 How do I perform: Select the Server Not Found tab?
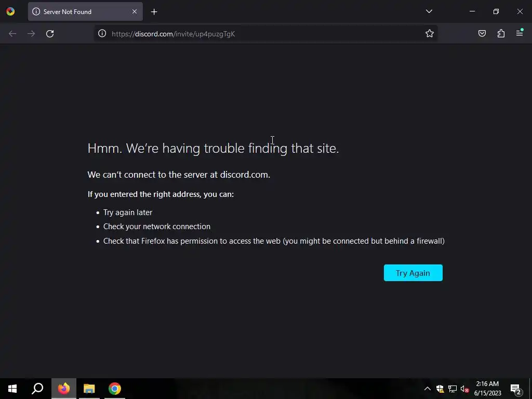point(85,11)
